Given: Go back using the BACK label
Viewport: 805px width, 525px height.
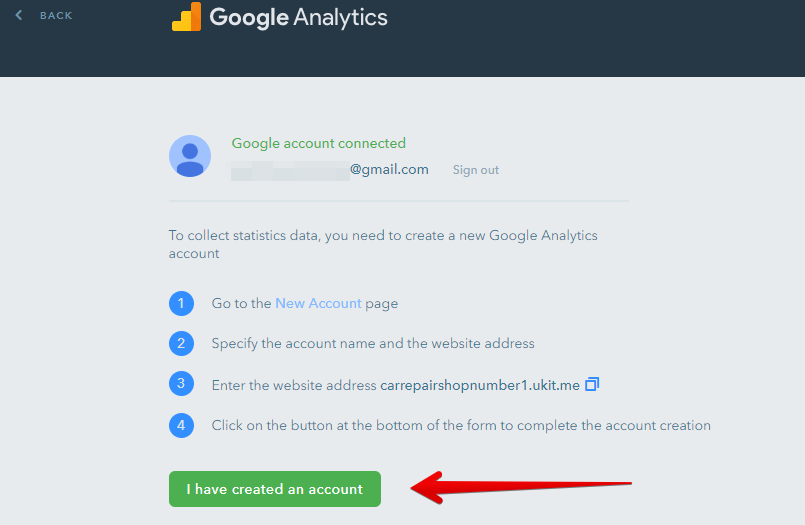Looking at the screenshot, I should pos(56,16).
